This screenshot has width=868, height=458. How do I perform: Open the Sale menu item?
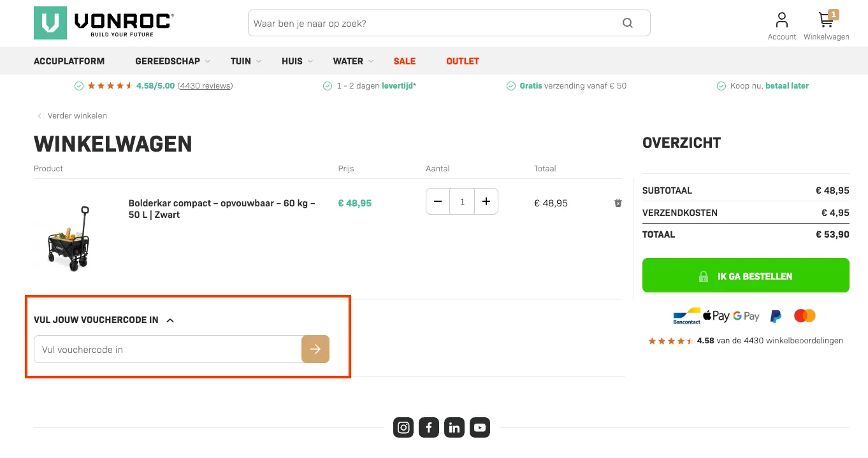(x=405, y=61)
